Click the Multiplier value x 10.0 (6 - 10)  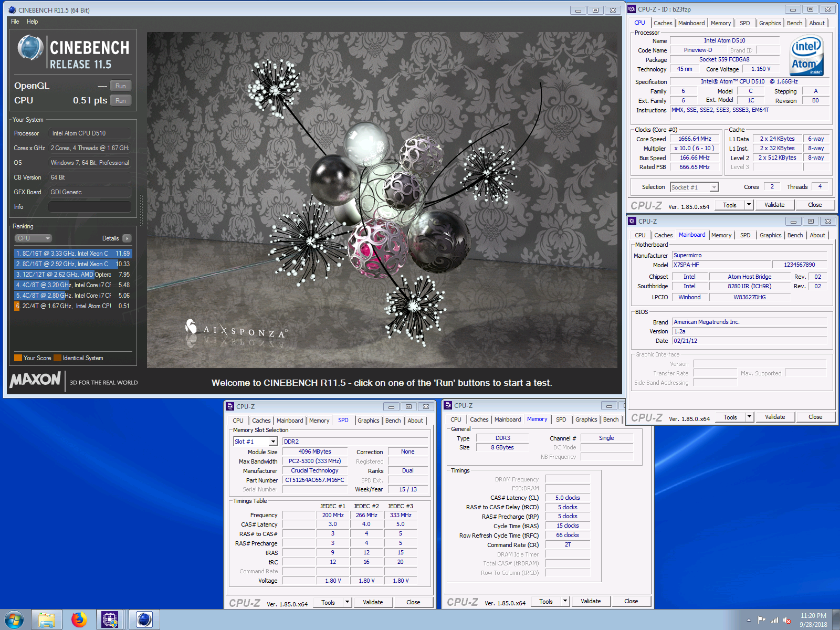(695, 148)
